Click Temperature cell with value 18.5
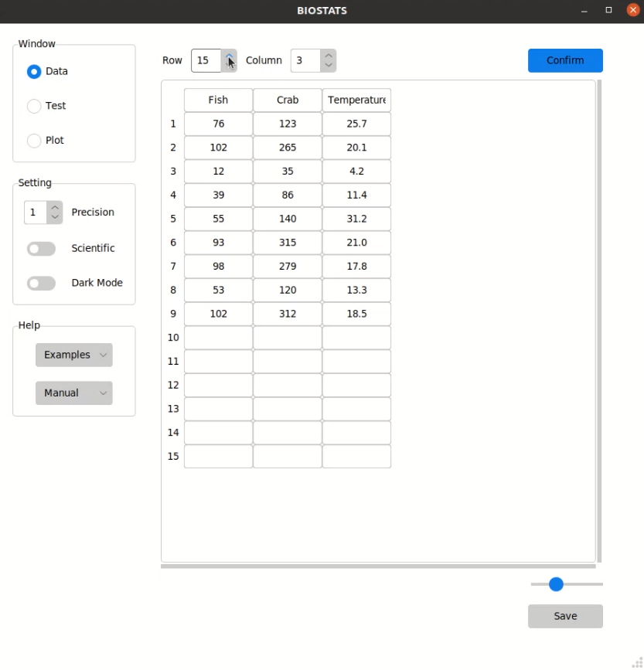This screenshot has width=644, height=670. [357, 314]
